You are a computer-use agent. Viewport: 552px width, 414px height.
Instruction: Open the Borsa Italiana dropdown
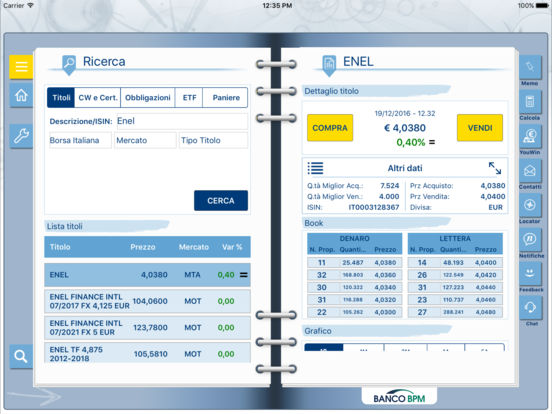click(80, 140)
